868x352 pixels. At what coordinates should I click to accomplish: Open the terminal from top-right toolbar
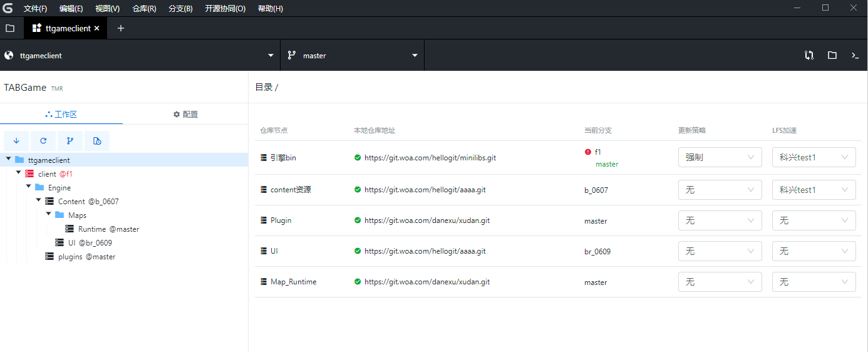(x=855, y=55)
